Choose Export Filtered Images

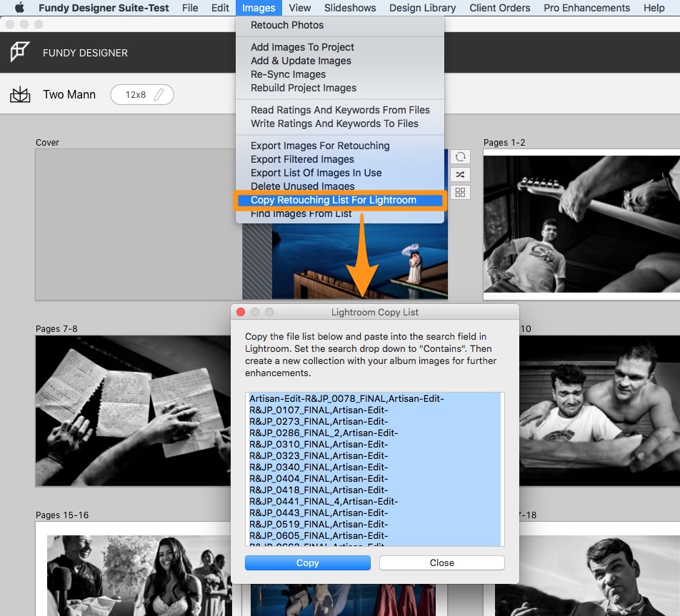340,159
